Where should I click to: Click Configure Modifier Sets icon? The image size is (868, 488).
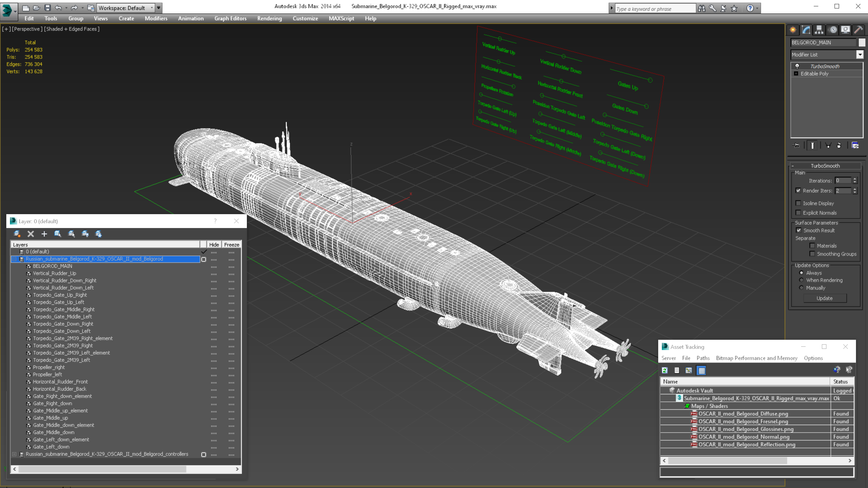point(856,145)
